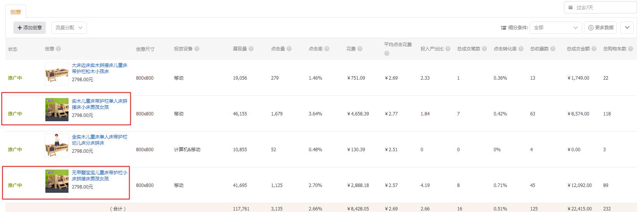Viewport: 644px width, 212px height.
Task: Click the 状态 column header
Action: 13,49
